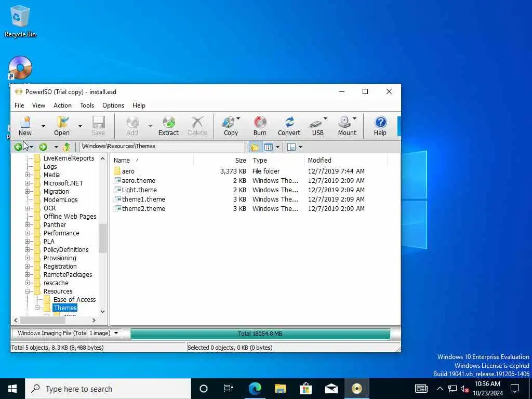The width and height of the screenshot is (532, 399).
Task: Sort by the Size column header
Action: click(x=221, y=160)
